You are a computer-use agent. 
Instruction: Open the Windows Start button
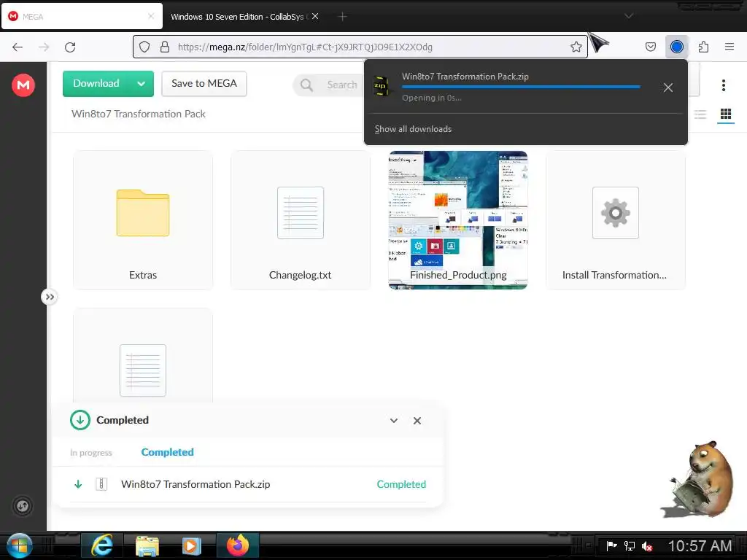coord(19,545)
